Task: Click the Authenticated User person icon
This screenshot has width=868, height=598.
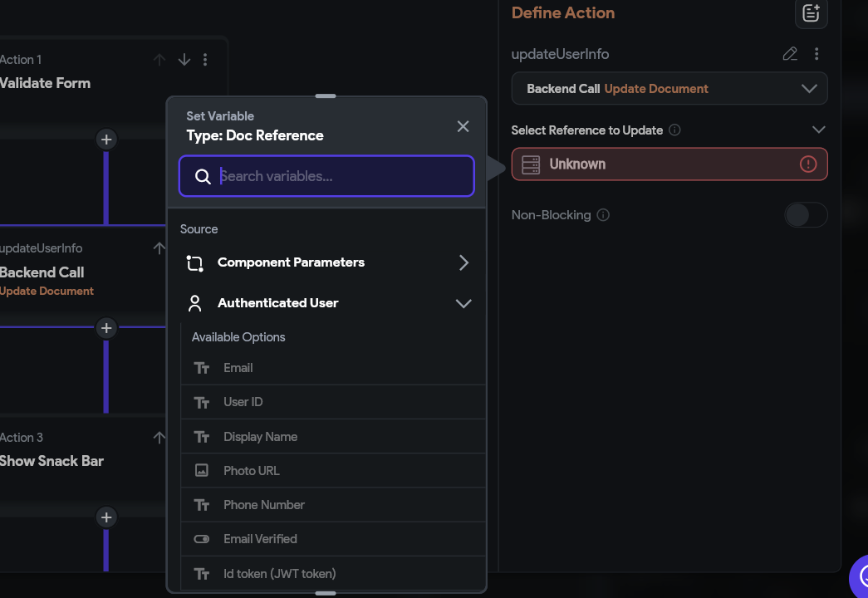Action: (195, 303)
